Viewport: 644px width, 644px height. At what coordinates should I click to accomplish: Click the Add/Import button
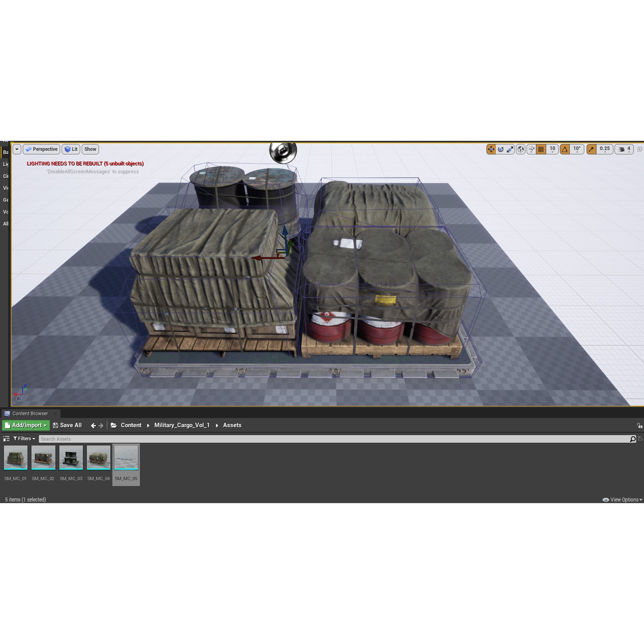(x=25, y=425)
